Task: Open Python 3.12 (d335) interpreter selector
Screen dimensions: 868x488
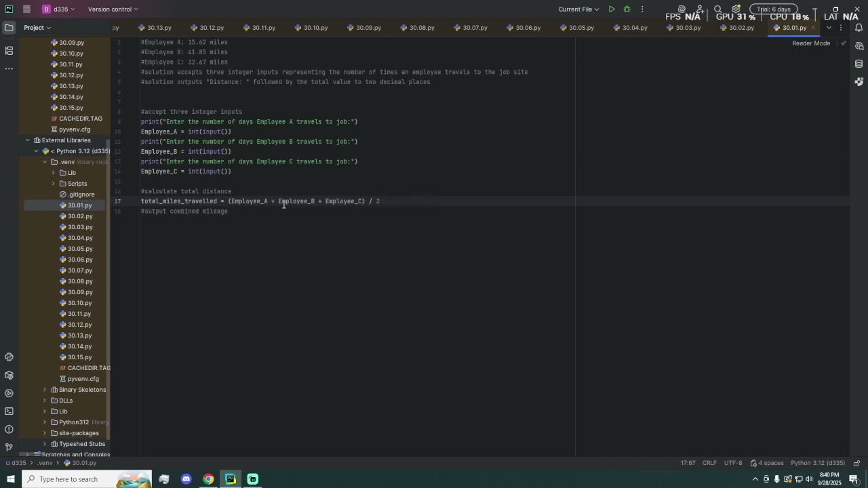Action: click(x=818, y=463)
